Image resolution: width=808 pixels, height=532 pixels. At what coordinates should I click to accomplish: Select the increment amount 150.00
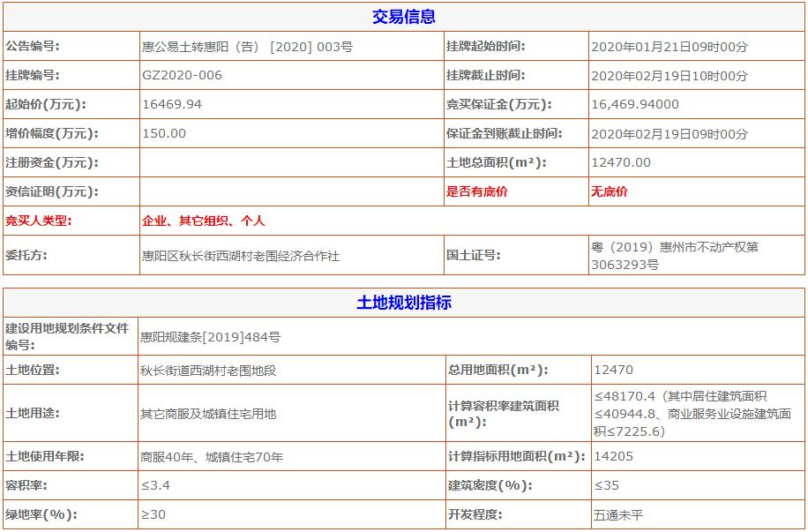(x=161, y=135)
